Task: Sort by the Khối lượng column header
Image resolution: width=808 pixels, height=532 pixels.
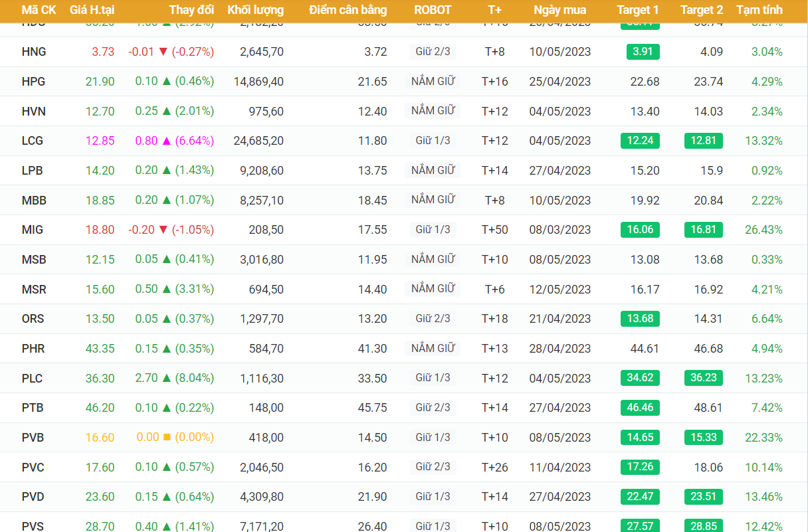Action: coord(255,10)
